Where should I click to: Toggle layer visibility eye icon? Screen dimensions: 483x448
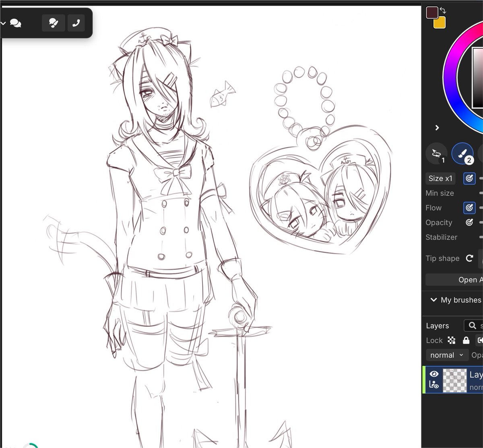(434, 374)
